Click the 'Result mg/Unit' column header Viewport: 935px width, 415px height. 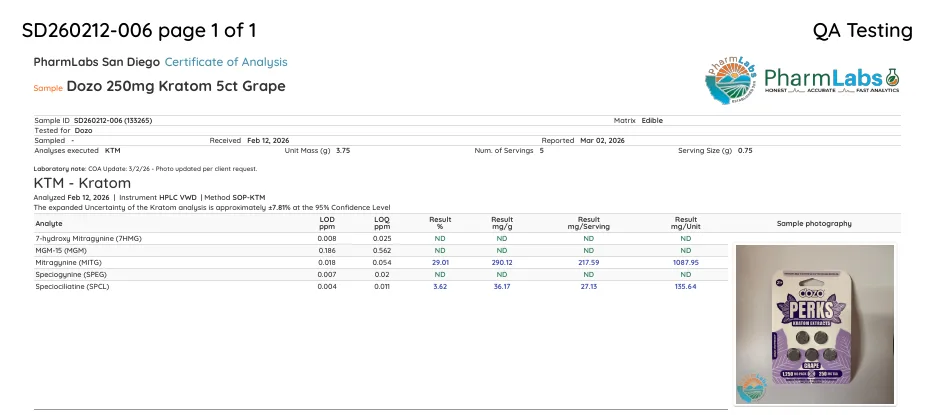click(686, 223)
